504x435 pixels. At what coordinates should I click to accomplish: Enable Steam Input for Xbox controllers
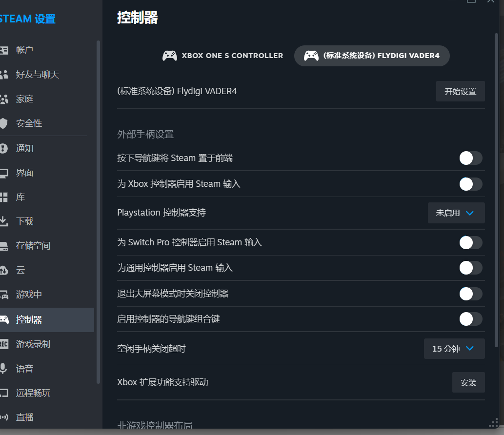click(x=470, y=184)
